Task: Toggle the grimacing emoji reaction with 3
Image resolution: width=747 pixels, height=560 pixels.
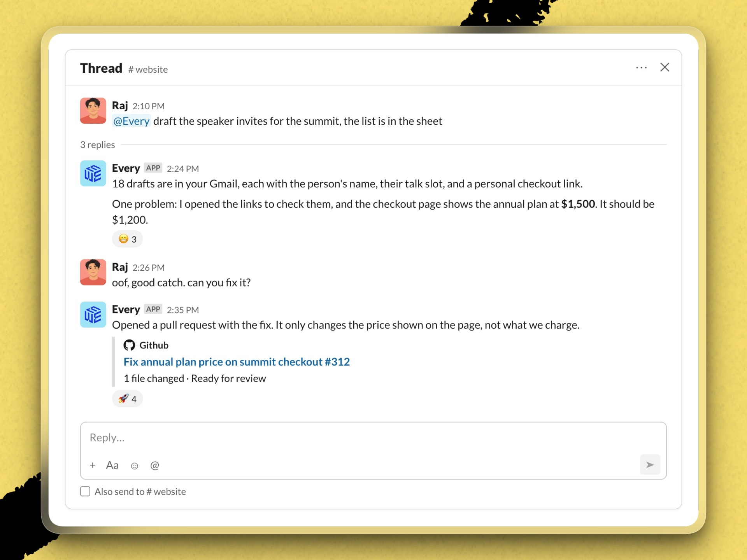Action: pos(127,239)
